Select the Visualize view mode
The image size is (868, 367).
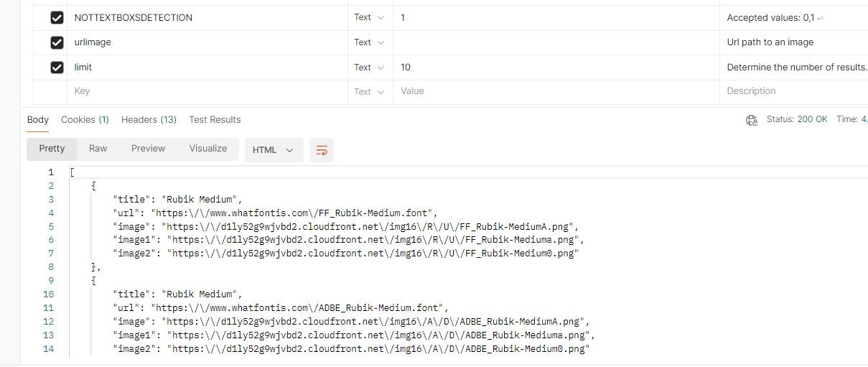(208, 149)
